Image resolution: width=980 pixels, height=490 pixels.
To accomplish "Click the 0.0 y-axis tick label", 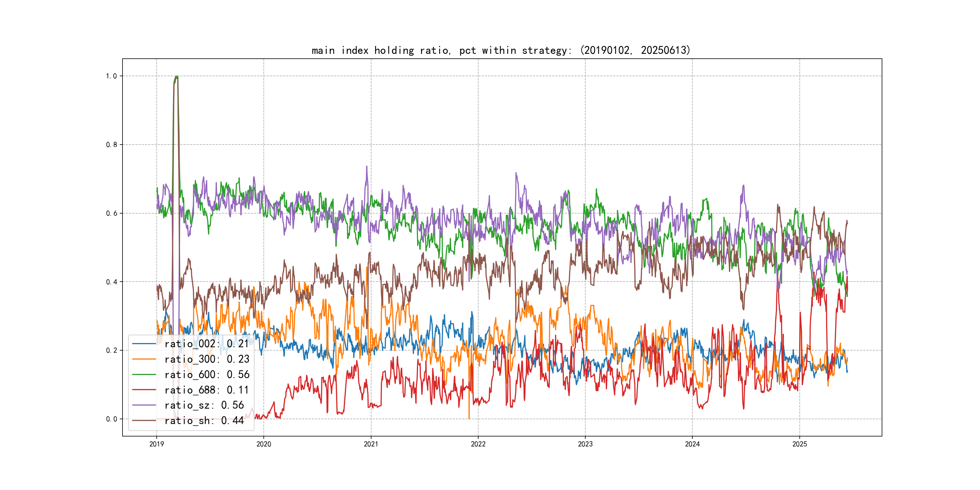I will [x=112, y=419].
